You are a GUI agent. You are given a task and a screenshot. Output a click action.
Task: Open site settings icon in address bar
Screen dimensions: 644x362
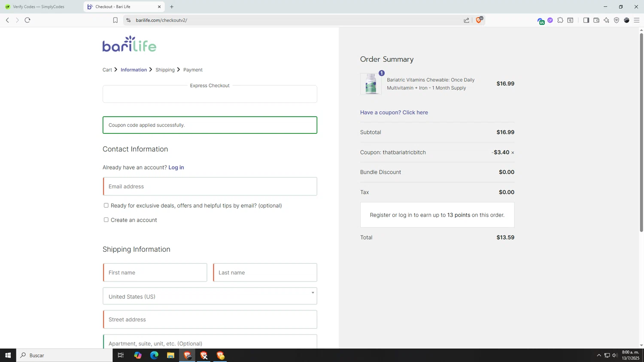(128, 20)
